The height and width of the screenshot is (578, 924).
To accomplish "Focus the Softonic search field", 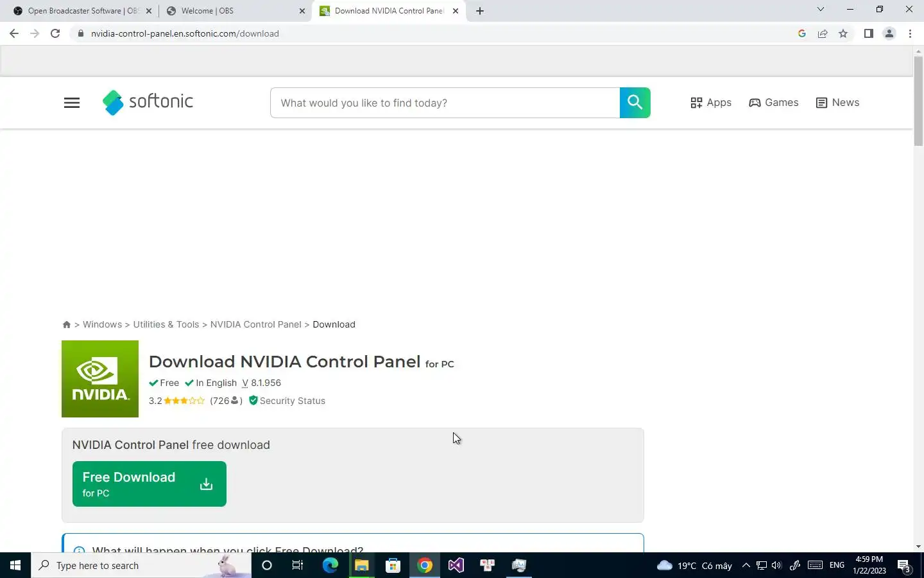I will coord(445,103).
